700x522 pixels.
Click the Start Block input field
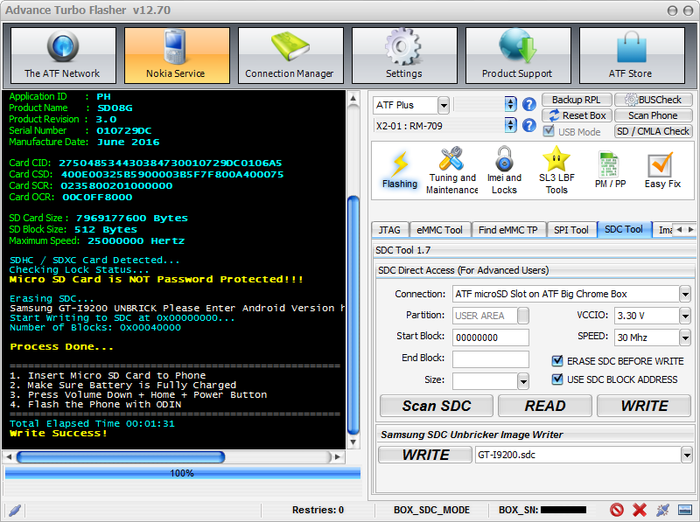tap(490, 338)
